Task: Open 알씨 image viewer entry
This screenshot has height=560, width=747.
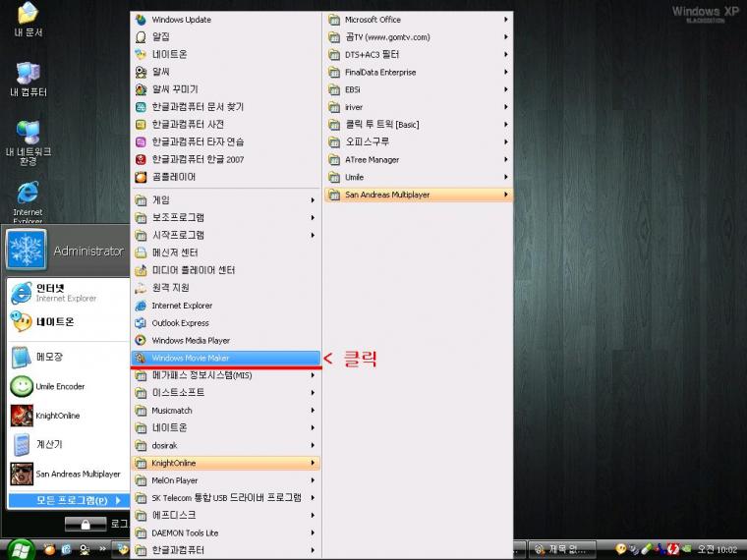Action: [225, 72]
